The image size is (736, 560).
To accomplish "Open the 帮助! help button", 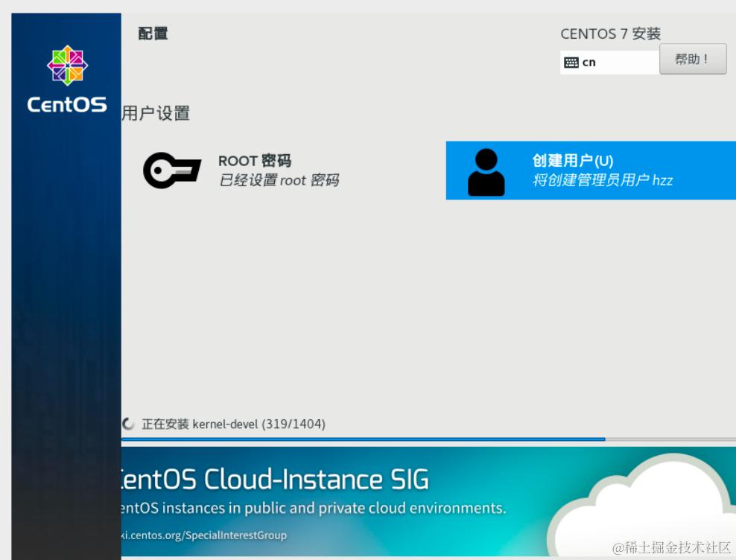I will 692,59.
